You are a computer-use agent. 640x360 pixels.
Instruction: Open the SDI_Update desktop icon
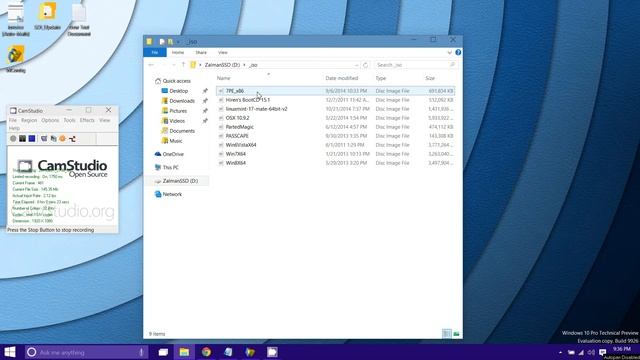point(47,16)
